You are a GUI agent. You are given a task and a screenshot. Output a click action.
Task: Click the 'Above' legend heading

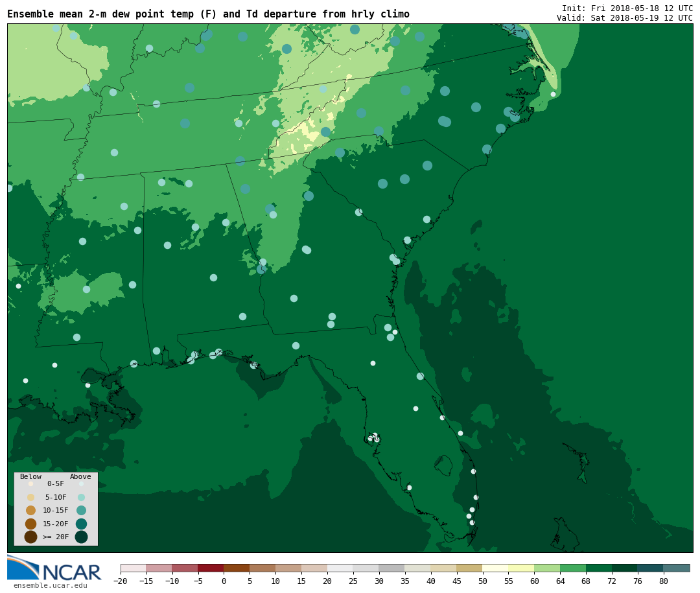click(80, 476)
